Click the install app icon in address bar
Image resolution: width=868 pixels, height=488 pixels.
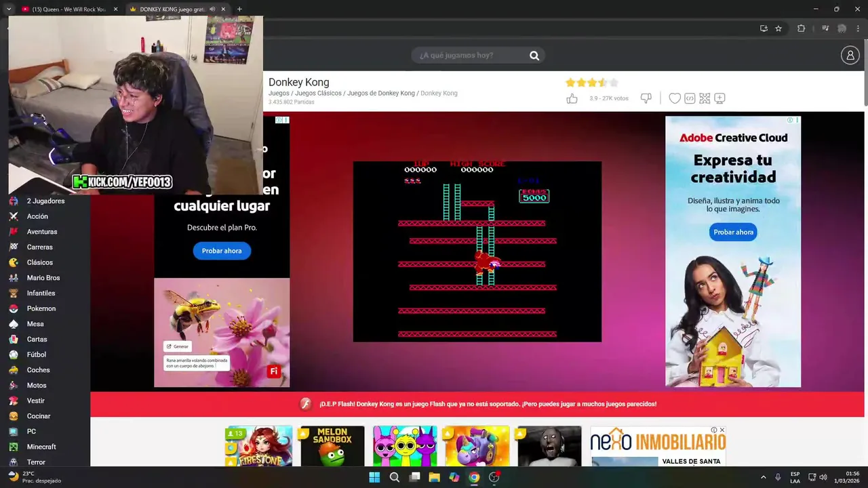pyautogui.click(x=764, y=28)
